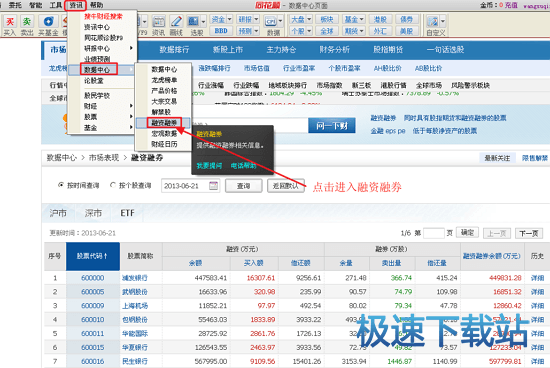This screenshot has height=368, width=550.
Task: Open the 买基金 buy fund icon
Action: coord(48,25)
